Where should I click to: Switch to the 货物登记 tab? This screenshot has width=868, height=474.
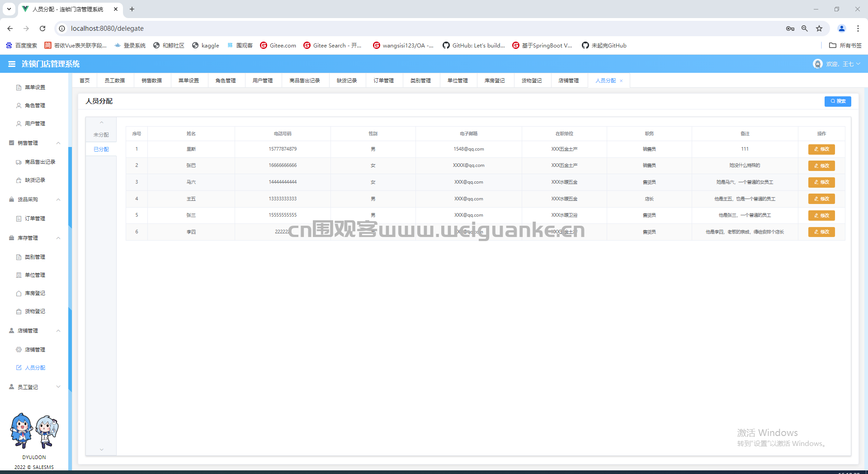[x=532, y=81]
